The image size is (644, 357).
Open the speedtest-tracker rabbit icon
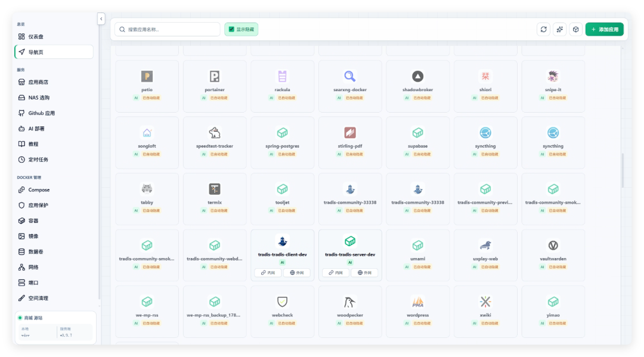tap(215, 132)
